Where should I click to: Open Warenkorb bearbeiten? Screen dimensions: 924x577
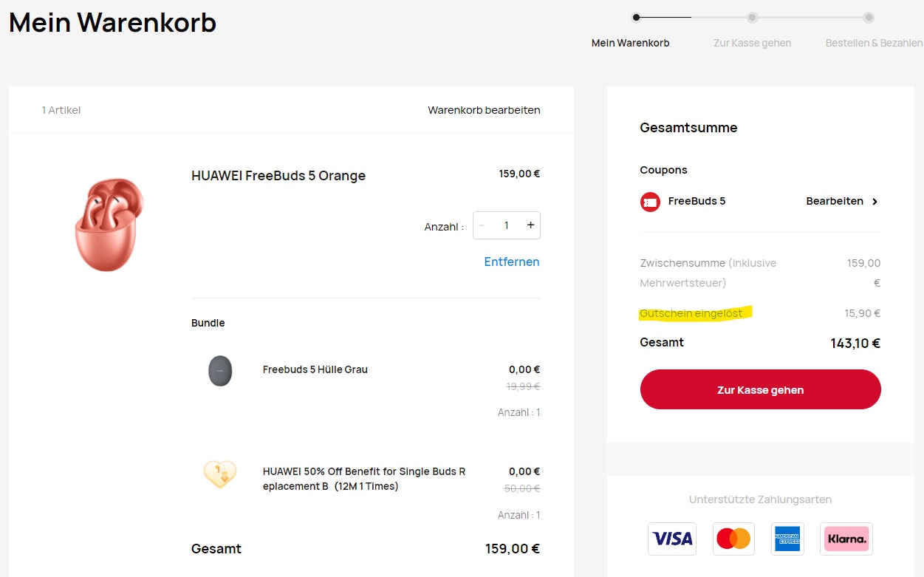click(484, 109)
